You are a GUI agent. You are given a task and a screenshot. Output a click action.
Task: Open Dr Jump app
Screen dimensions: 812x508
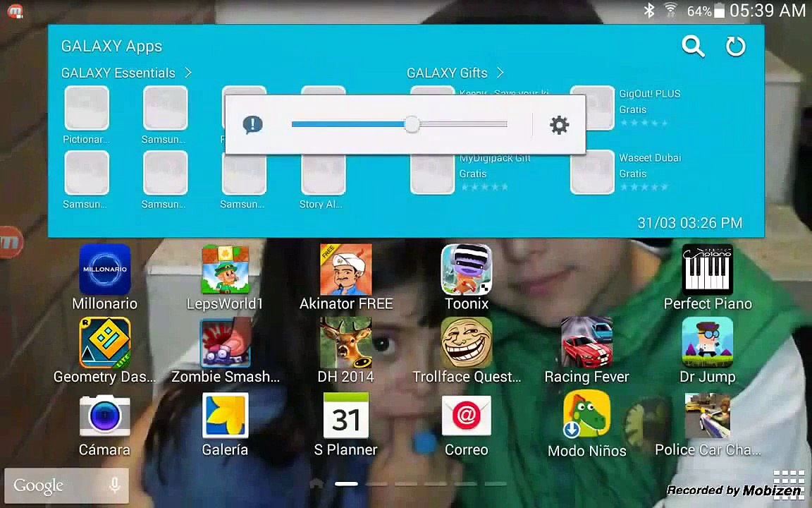(x=708, y=343)
